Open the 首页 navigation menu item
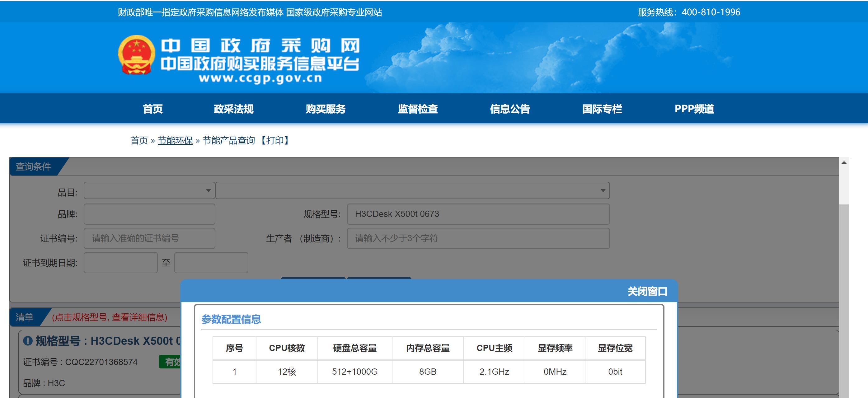Viewport: 868px width, 398px height. pos(152,109)
